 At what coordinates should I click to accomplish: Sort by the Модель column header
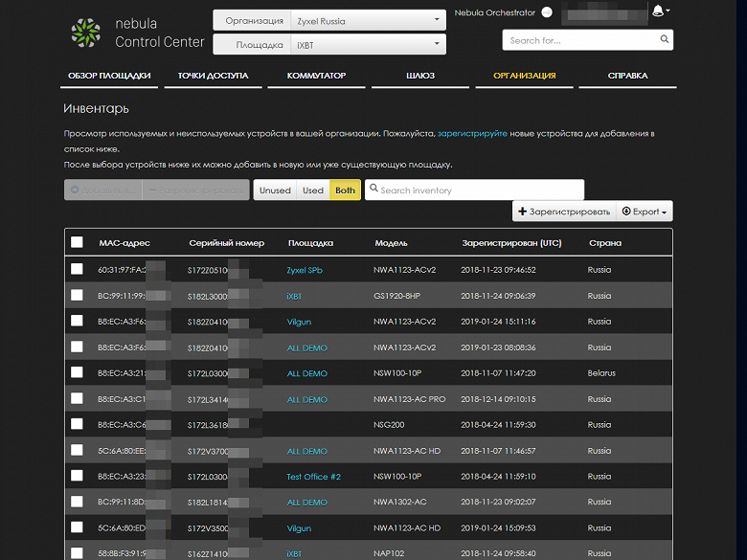(391, 243)
